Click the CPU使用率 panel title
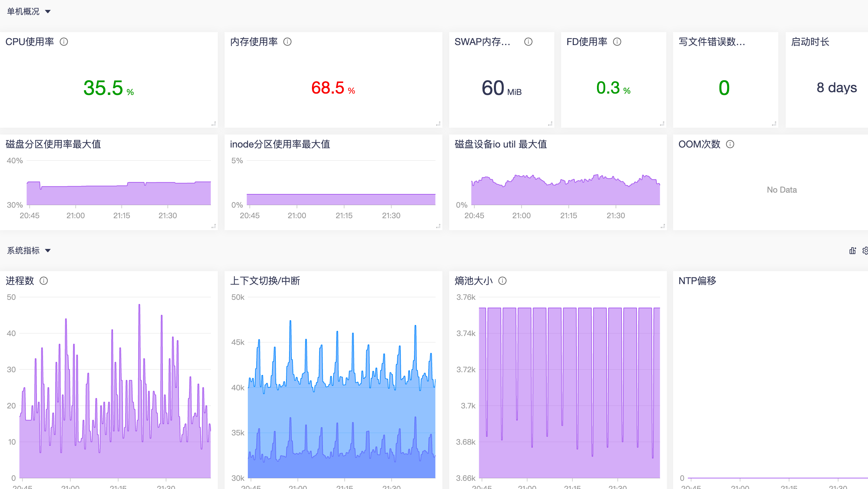Screen dimensions: 868x489 click(x=30, y=42)
